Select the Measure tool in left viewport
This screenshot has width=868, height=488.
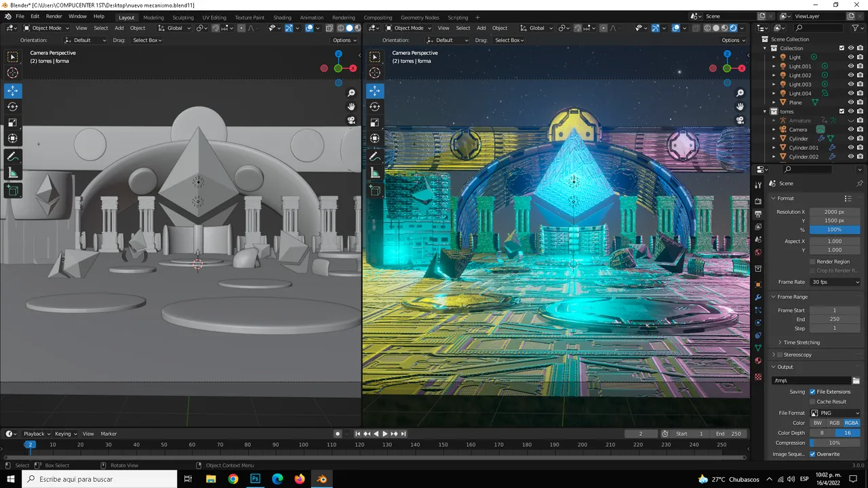click(13, 173)
